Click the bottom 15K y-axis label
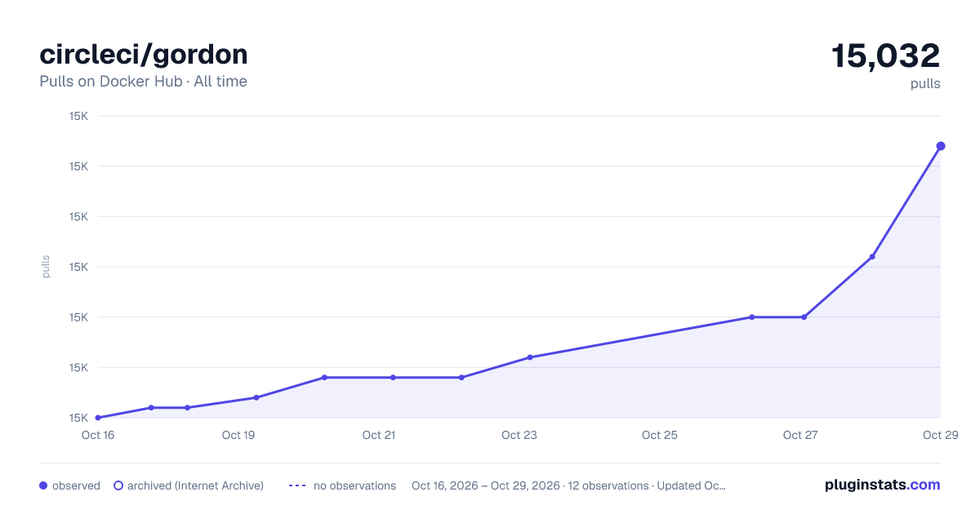The width and height of the screenshot is (980, 514). 78,418
